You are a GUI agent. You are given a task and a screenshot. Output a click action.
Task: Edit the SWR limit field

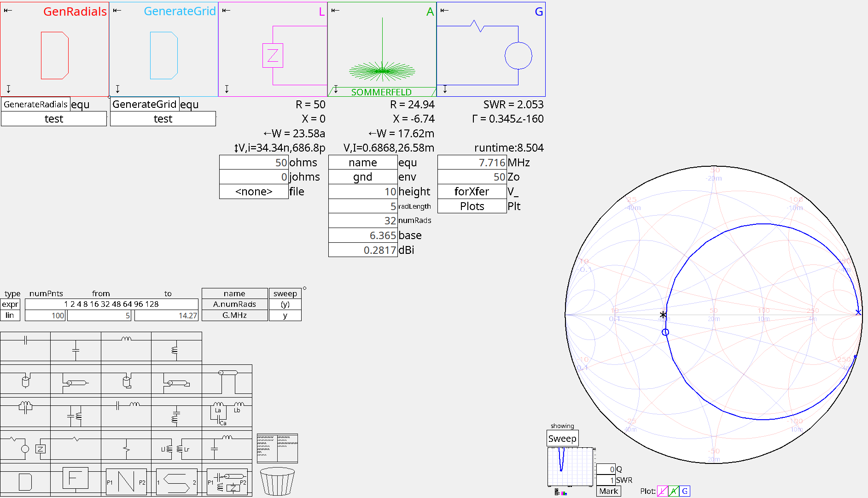(606, 480)
